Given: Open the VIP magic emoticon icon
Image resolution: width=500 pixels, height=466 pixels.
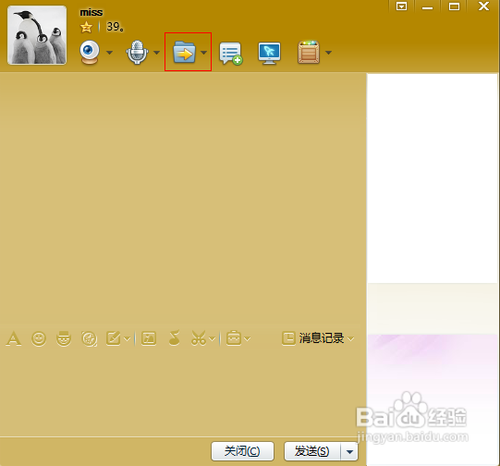Looking at the screenshot, I should (63, 339).
